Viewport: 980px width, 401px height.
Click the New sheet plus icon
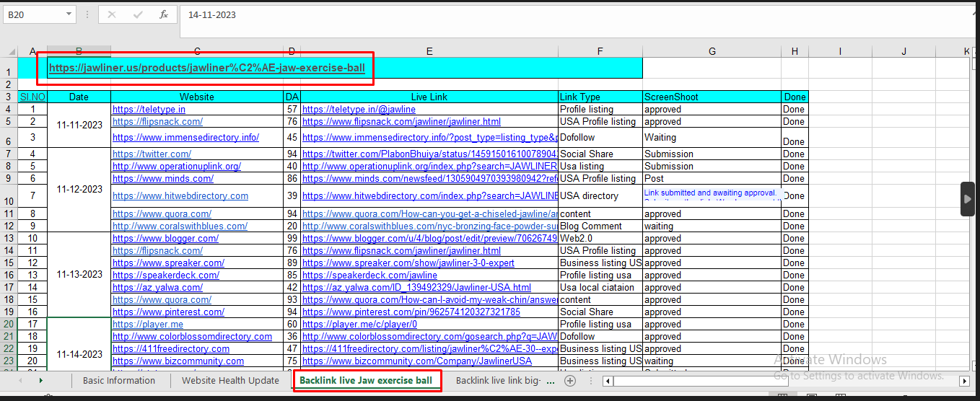click(x=570, y=381)
